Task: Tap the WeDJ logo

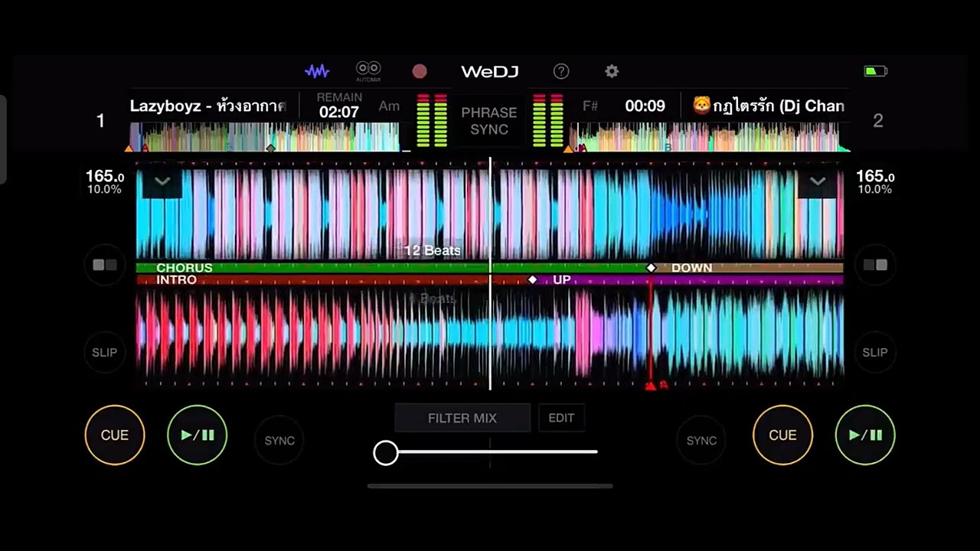Action: click(x=490, y=71)
